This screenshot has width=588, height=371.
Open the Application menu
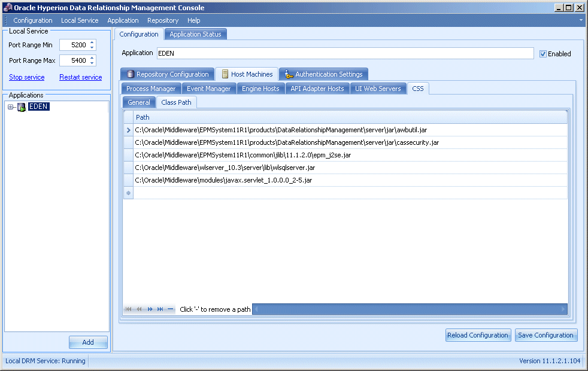[123, 20]
